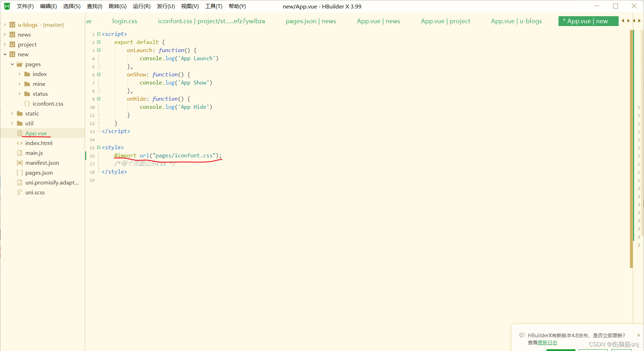Click line 16 import url statement

(x=168, y=156)
